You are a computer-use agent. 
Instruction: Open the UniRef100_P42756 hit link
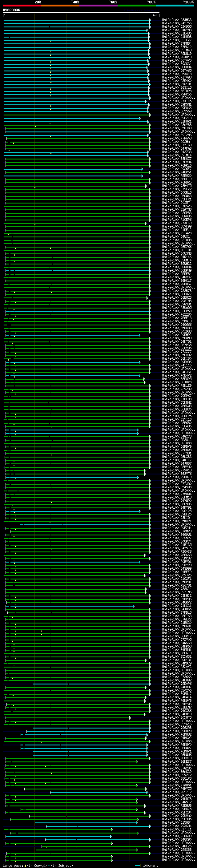pyautogui.click(x=176, y=23)
